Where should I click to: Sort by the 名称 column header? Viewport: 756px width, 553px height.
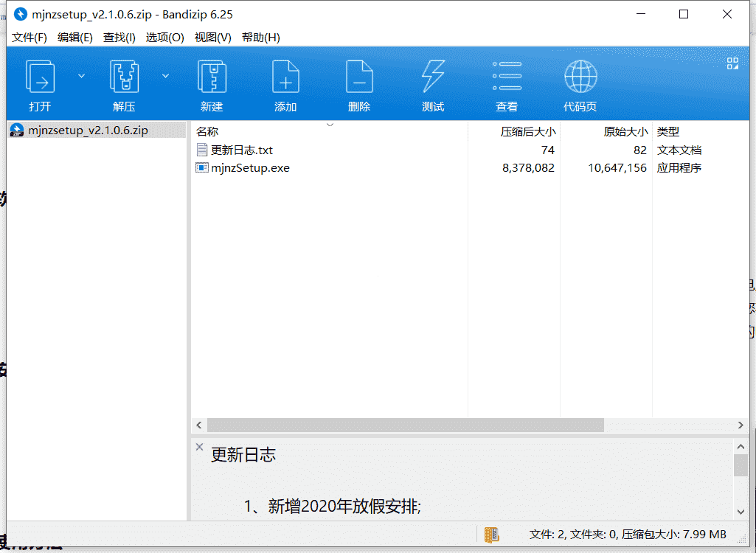coord(207,132)
